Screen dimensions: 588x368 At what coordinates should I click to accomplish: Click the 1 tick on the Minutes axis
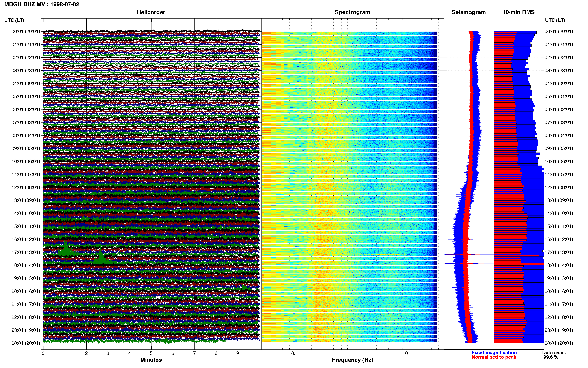click(65, 353)
